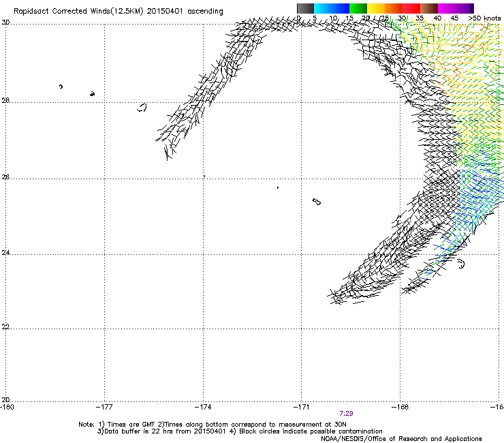
Task: Click the yellow 20-25 knots legend swatch
Action: [x=376, y=8]
